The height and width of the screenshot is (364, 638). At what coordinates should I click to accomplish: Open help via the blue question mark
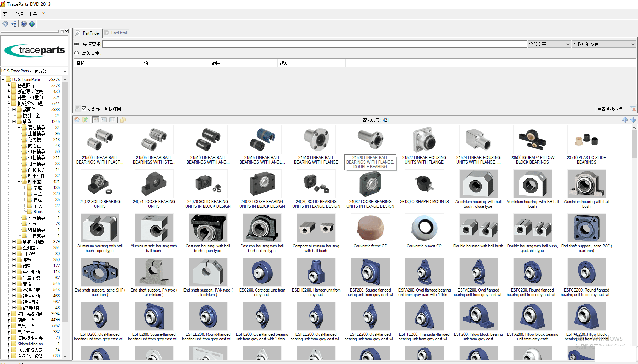pyautogui.click(x=24, y=24)
